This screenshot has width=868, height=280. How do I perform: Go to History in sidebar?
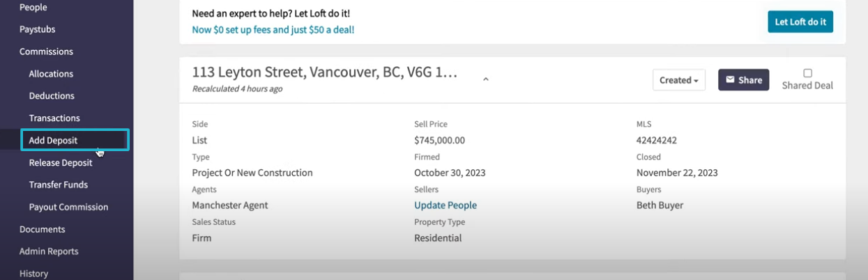(x=33, y=273)
